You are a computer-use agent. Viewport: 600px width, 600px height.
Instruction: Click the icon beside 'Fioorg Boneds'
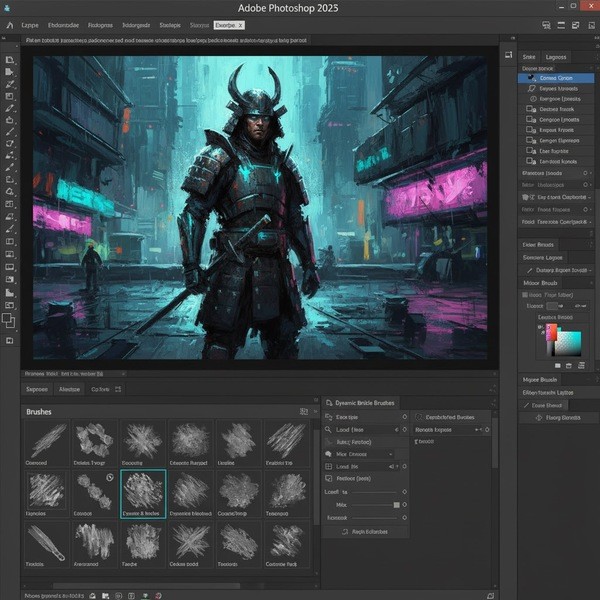click(x=539, y=418)
